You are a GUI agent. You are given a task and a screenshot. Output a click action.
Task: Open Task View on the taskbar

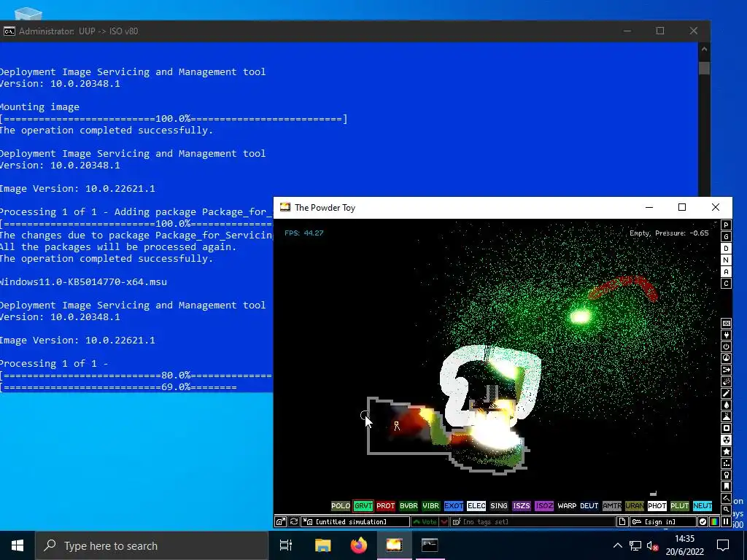pyautogui.click(x=286, y=545)
